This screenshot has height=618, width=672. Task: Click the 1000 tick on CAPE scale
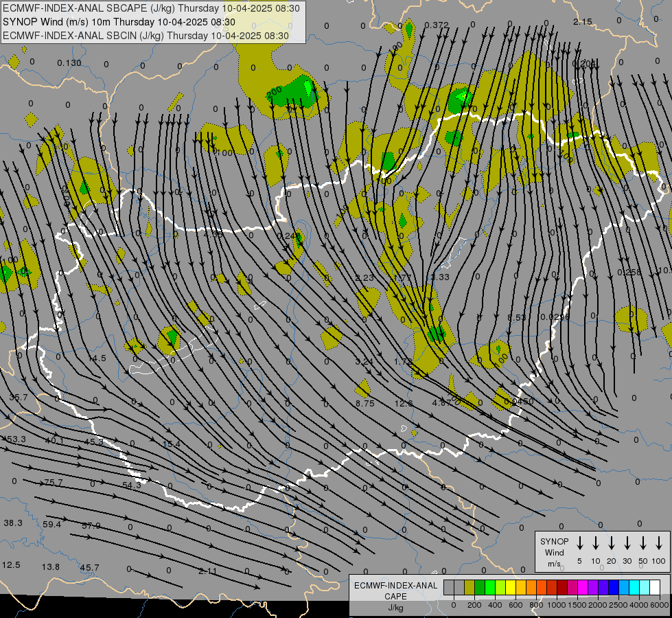[x=556, y=605]
